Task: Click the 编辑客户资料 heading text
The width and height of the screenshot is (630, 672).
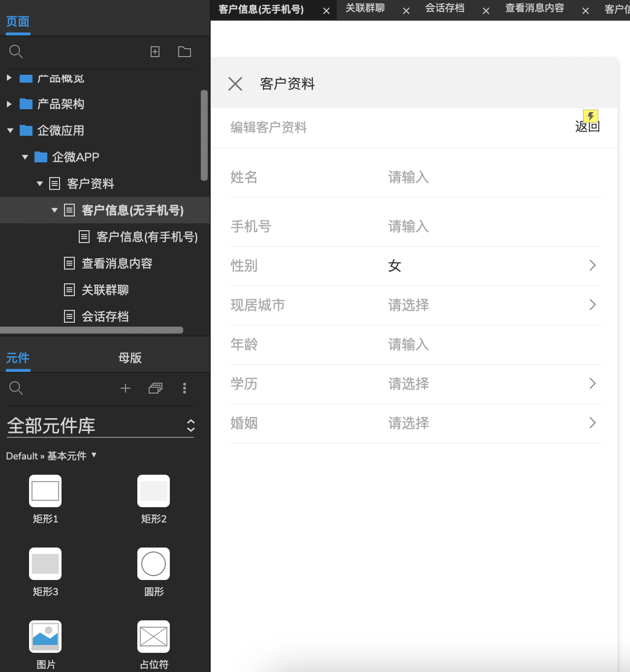Action: [269, 127]
